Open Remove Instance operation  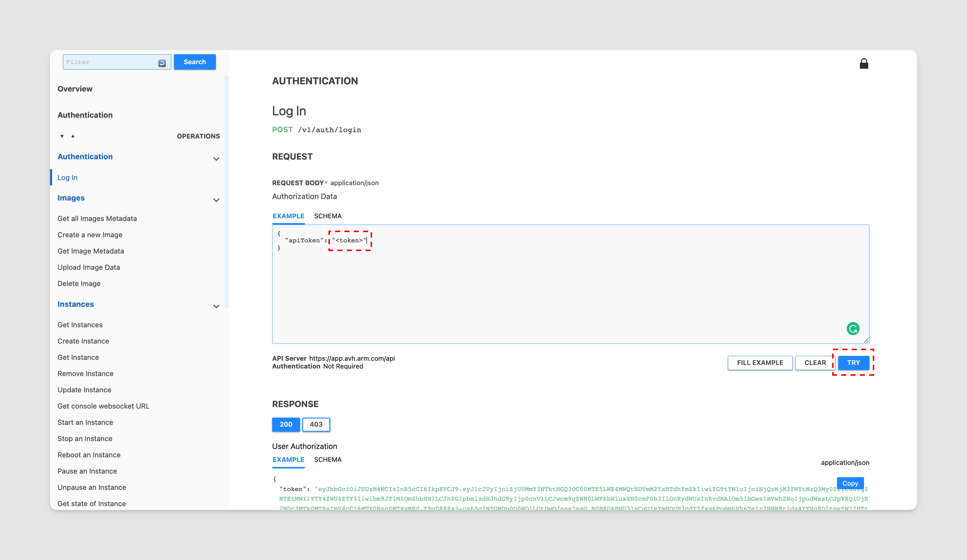pos(85,373)
